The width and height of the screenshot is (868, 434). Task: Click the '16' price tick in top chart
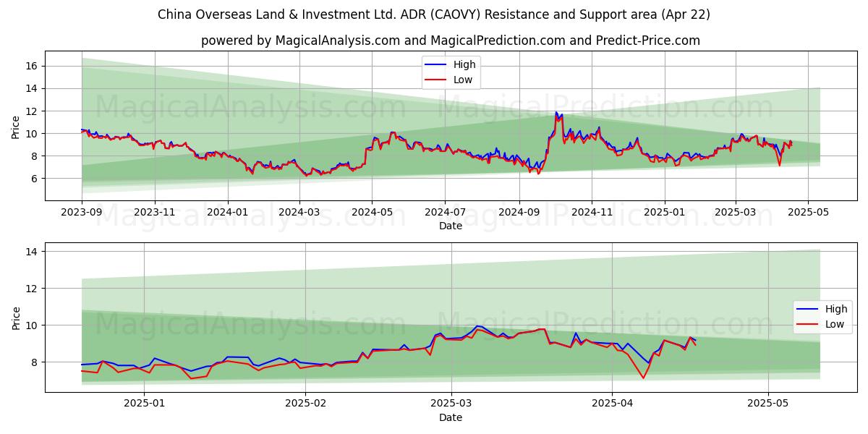(33, 66)
